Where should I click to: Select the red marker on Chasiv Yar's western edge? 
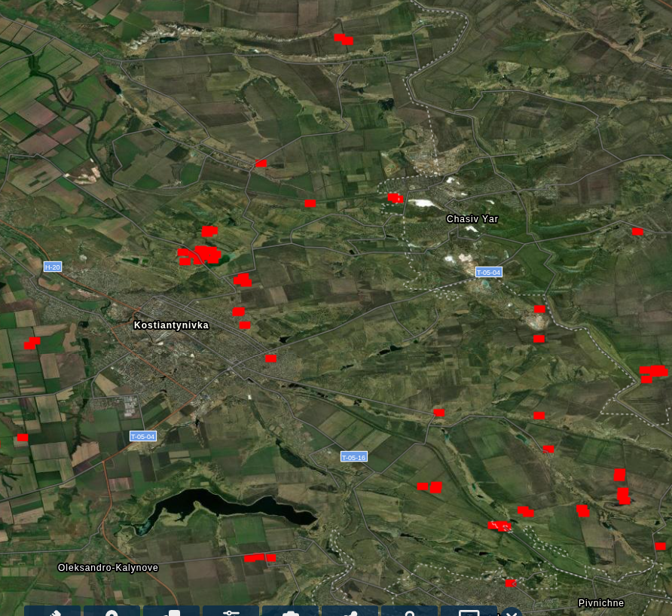click(396, 198)
